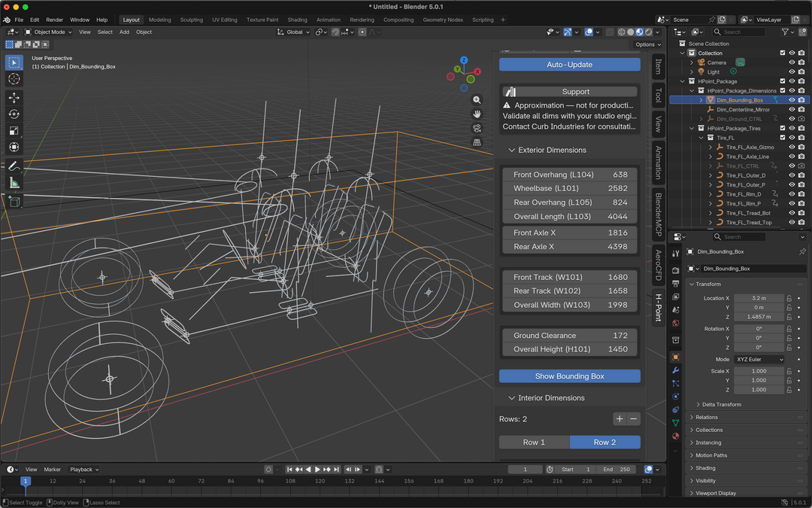Viewport: 812px width, 508px height.
Task: Collapse the Exterior Dimensions section
Action: pyautogui.click(x=512, y=150)
